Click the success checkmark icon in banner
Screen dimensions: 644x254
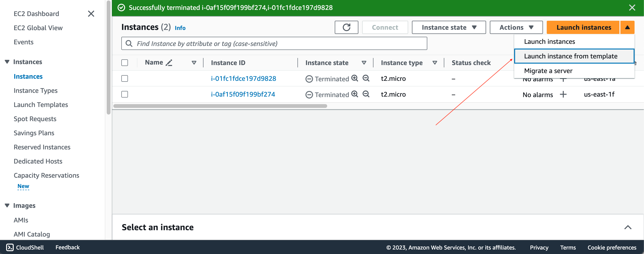121,8
